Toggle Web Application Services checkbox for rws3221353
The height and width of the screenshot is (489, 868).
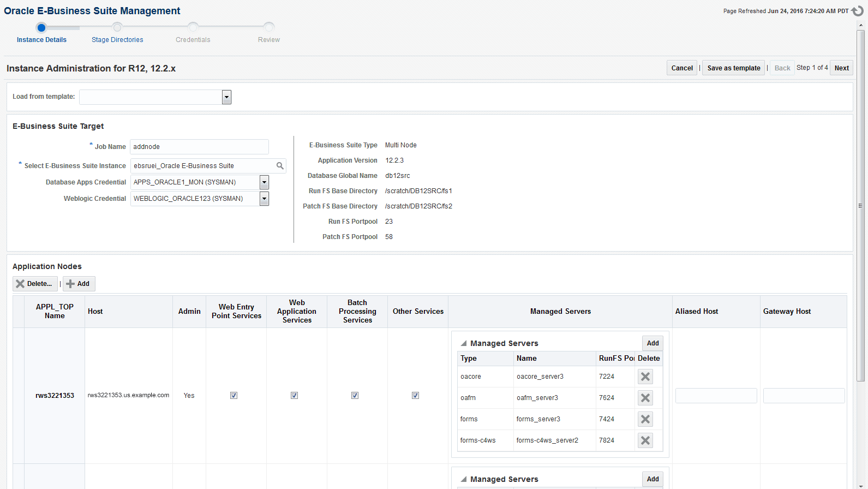point(294,395)
